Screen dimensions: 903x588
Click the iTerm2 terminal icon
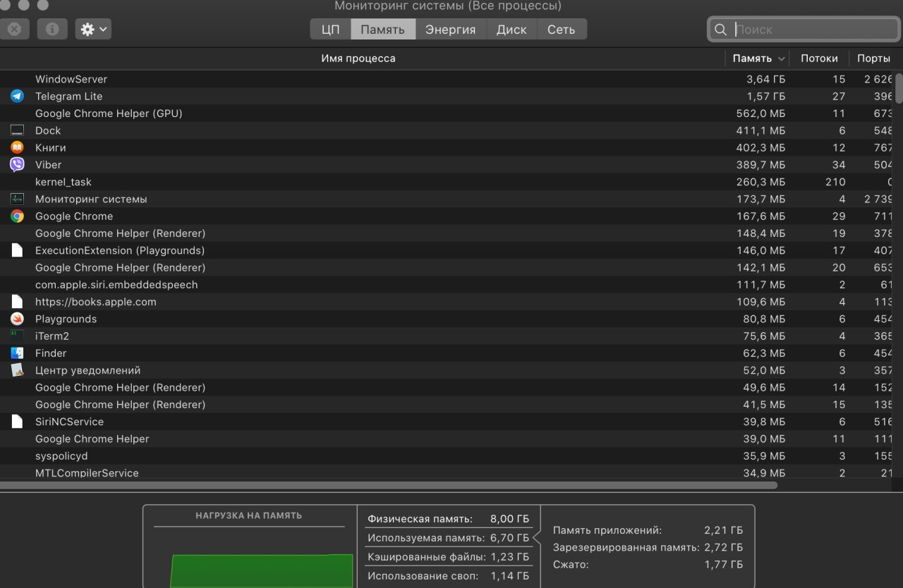point(17,336)
